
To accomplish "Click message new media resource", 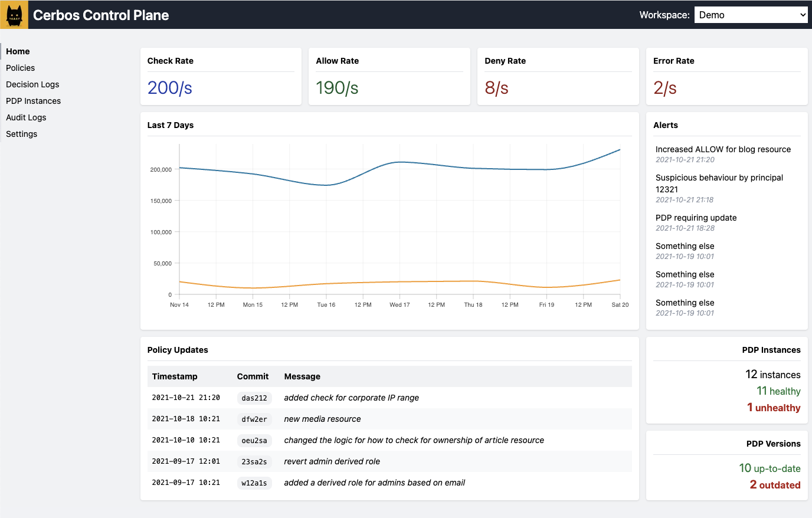I will tap(322, 419).
